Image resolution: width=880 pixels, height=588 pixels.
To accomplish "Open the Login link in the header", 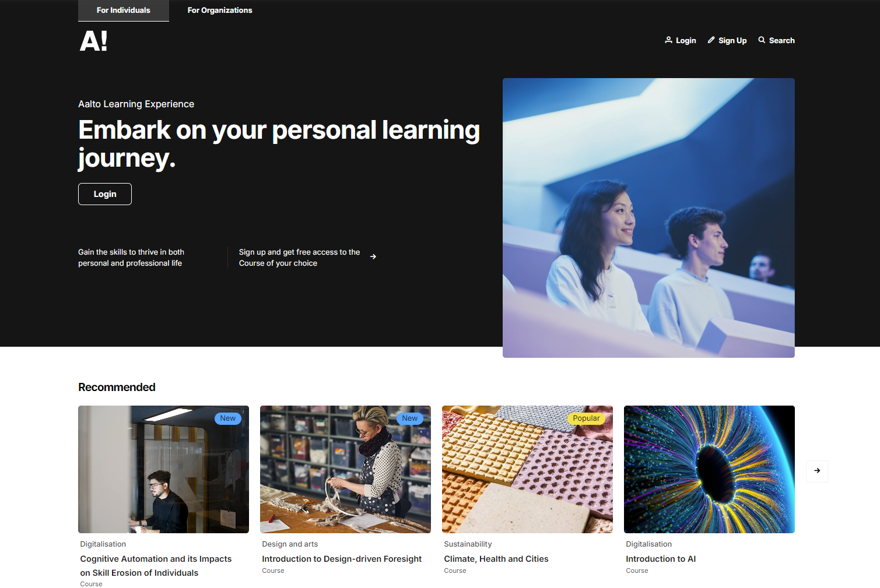I will [x=681, y=40].
